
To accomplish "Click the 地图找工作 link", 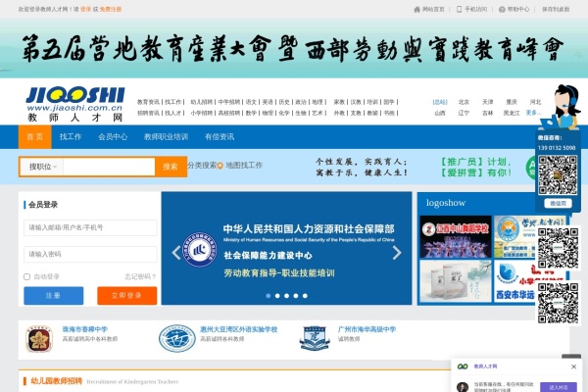I will 244,166.
